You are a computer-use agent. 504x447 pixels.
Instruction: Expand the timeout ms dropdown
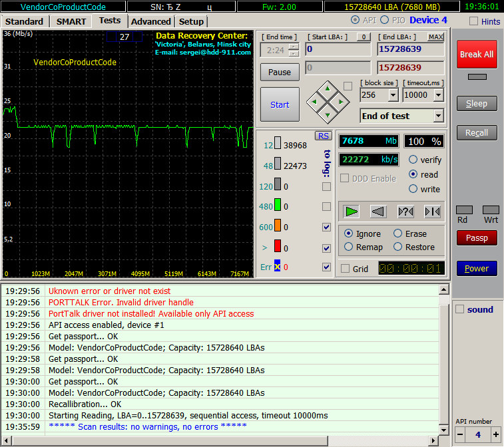(437, 95)
